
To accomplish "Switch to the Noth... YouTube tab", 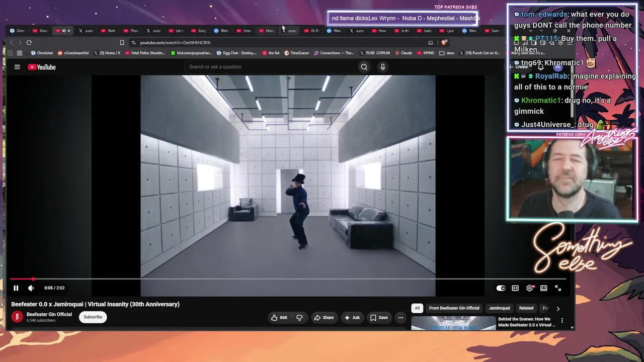I will coord(108,31).
